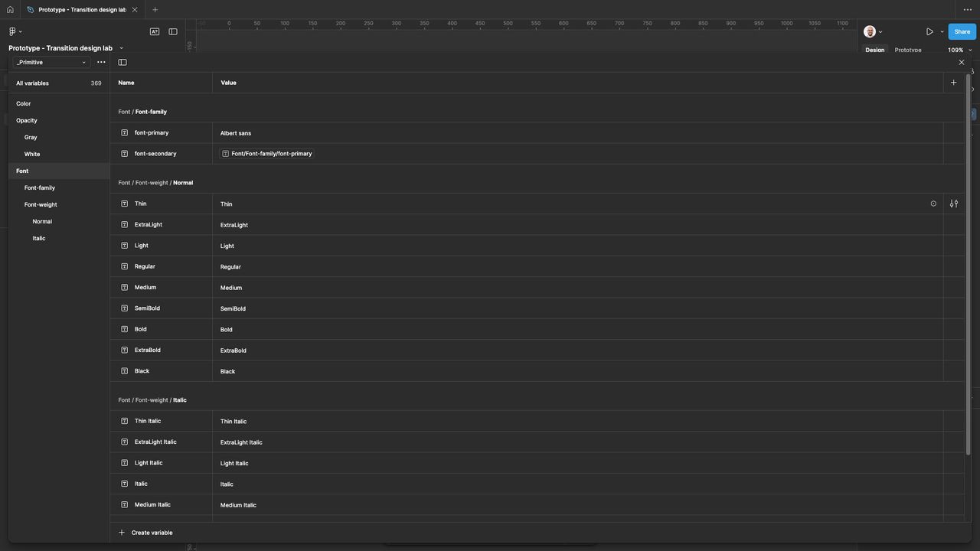Open a new tab with the plus icon

pyautogui.click(x=155, y=10)
